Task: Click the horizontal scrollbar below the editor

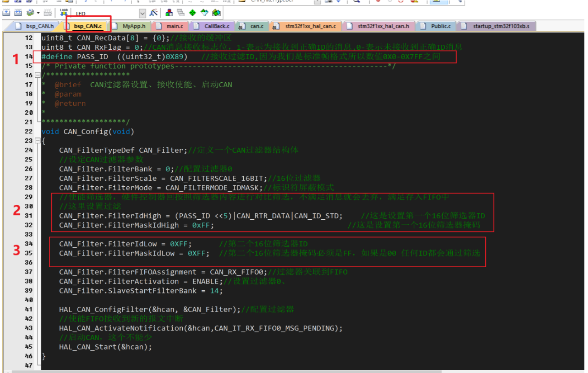Action: tap(226, 371)
